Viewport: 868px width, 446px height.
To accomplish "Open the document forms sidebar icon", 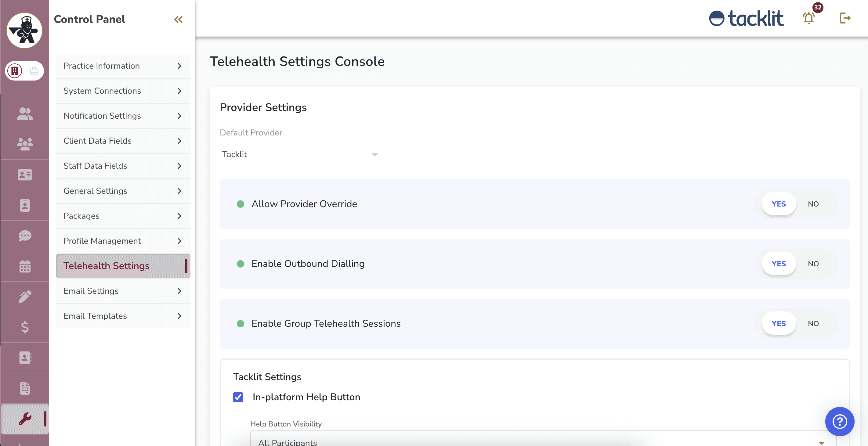I will pyautogui.click(x=25, y=388).
